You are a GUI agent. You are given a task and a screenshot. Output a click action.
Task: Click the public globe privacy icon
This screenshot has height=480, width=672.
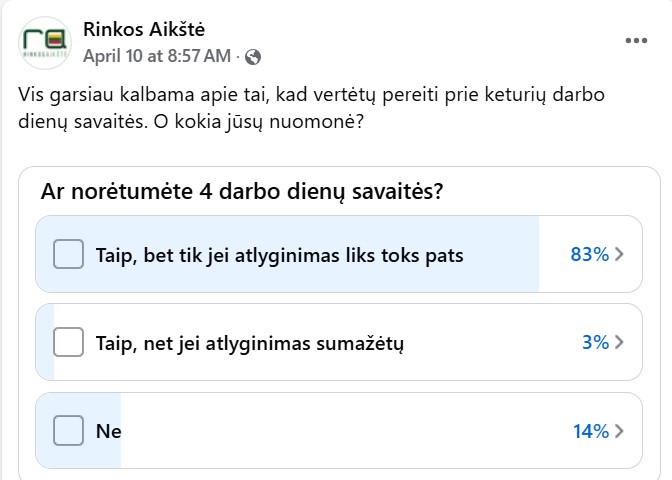253,57
